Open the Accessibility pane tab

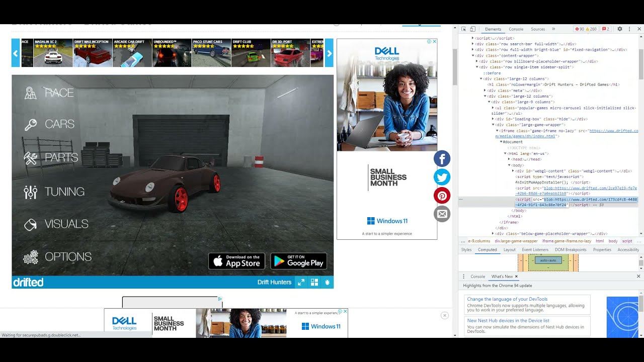pyautogui.click(x=628, y=249)
